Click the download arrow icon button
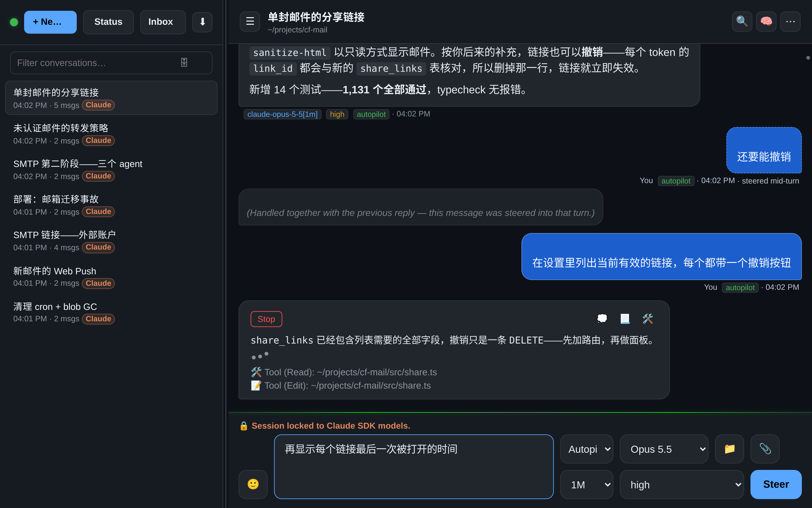Screen dimensions: 812x508 coord(202,22)
